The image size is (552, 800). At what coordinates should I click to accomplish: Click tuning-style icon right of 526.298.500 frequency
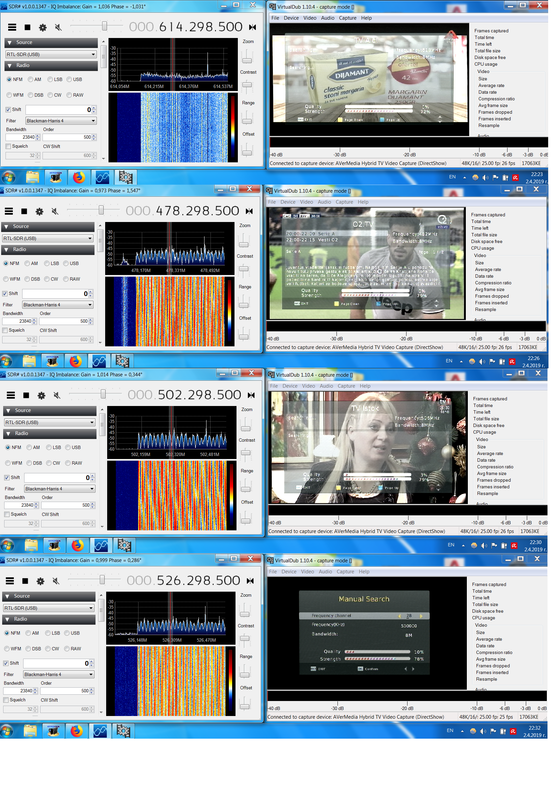[250, 581]
